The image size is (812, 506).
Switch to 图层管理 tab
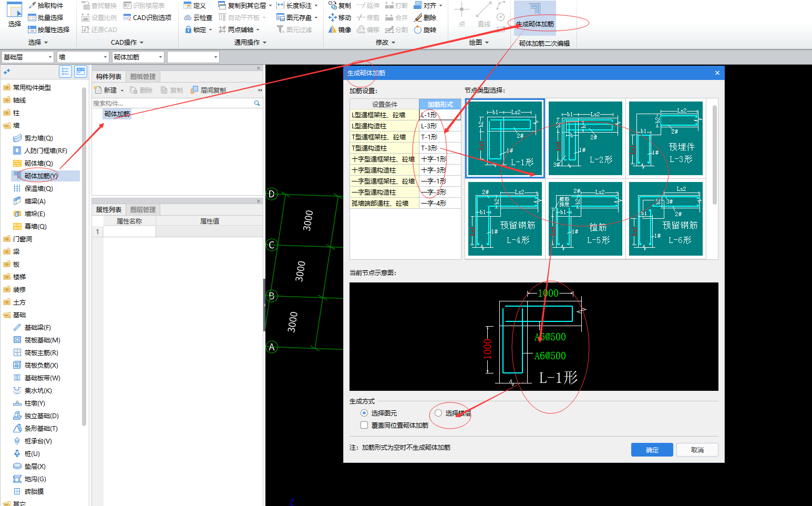pyautogui.click(x=143, y=209)
